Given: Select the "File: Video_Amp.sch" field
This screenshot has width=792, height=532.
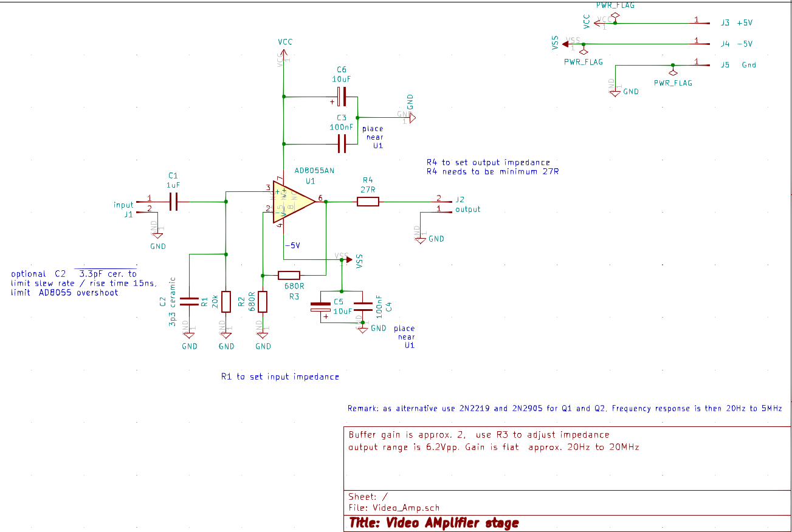Looking at the screenshot, I should (x=394, y=508).
